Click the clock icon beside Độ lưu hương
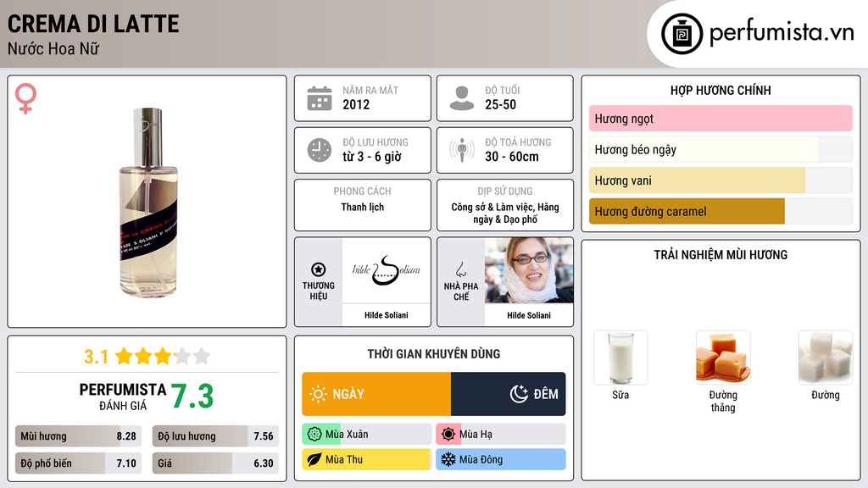Screen dimensions: 868x488 (320, 150)
